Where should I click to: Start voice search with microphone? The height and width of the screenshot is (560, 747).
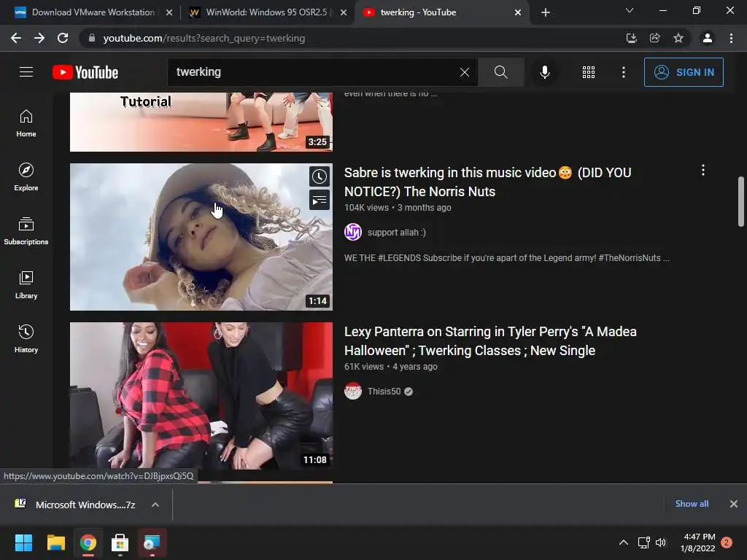544,72
